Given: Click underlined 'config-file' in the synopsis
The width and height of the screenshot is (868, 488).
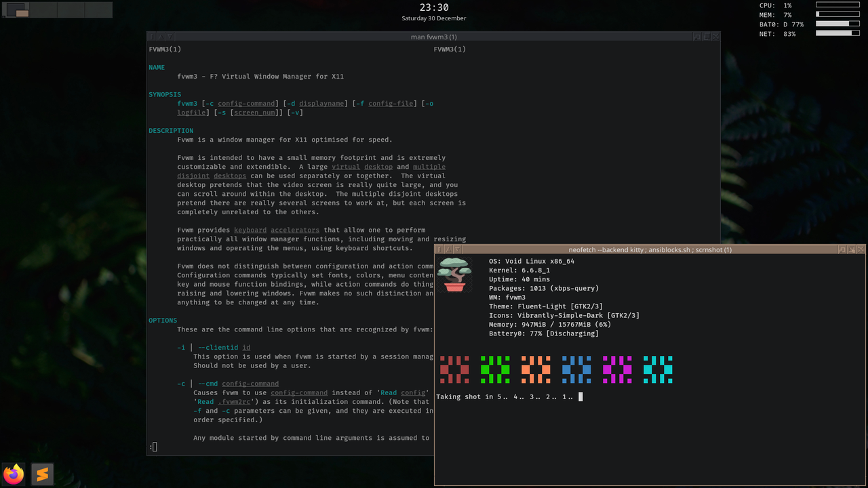Looking at the screenshot, I should (391, 104).
